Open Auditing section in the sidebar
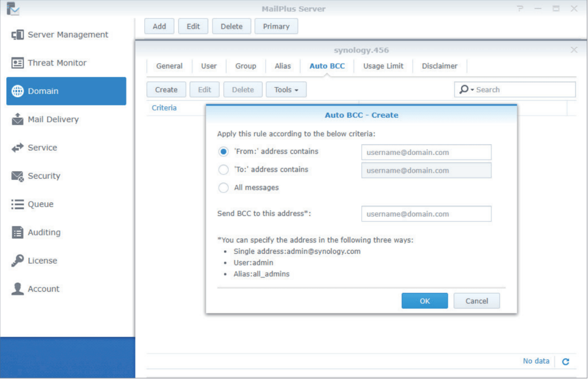588x379 pixels. (44, 233)
